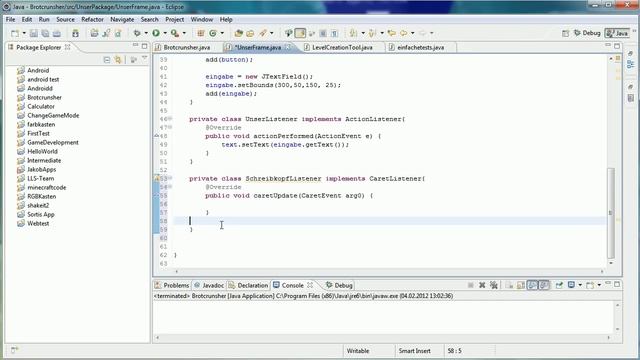
Task: Open the Project menu
Action: pos(174,19)
